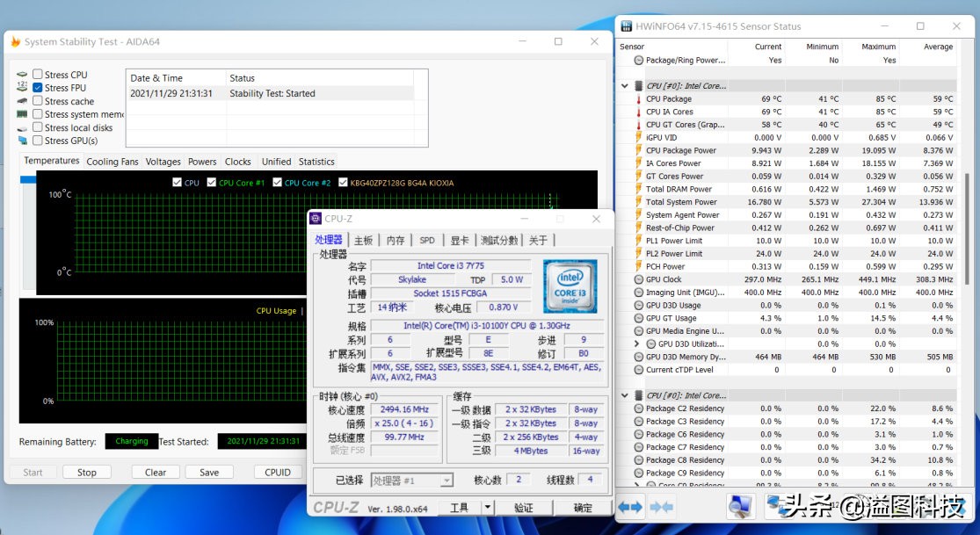Click the Intel Core i3 logo in CPU-Z
Viewport: 980px width, 535px height.
tap(570, 287)
